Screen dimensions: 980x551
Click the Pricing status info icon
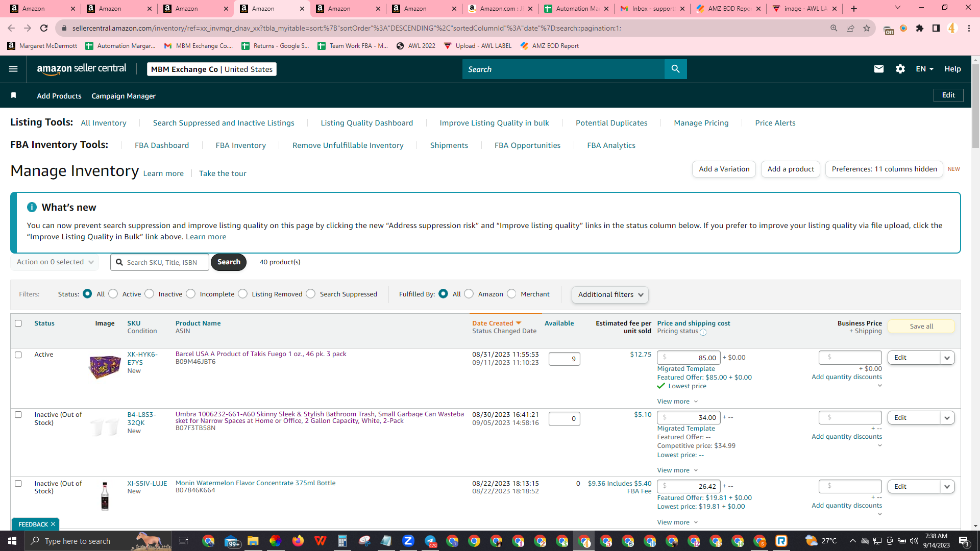(703, 332)
